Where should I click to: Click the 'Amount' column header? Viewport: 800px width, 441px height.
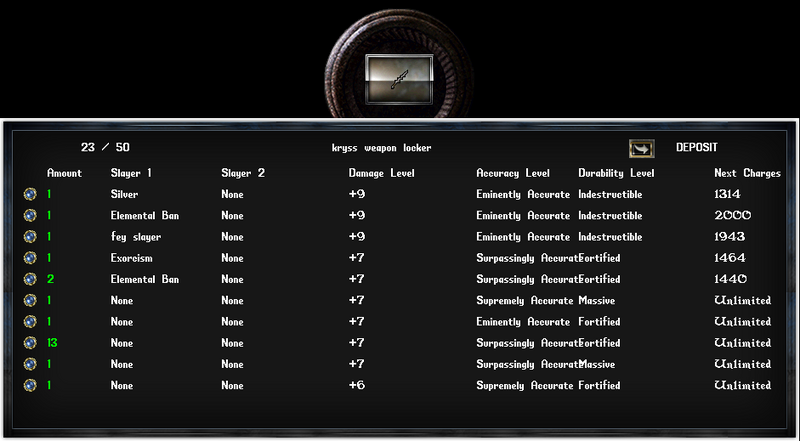pos(64,173)
